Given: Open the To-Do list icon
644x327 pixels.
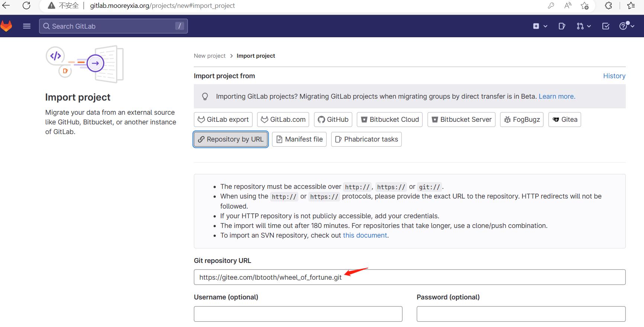Looking at the screenshot, I should click(x=606, y=26).
